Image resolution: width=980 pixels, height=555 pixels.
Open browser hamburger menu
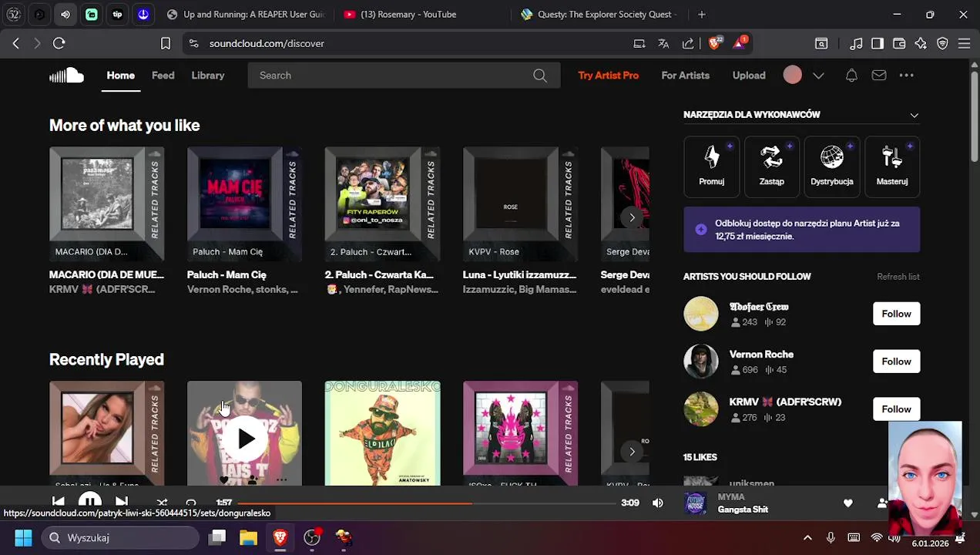click(964, 44)
